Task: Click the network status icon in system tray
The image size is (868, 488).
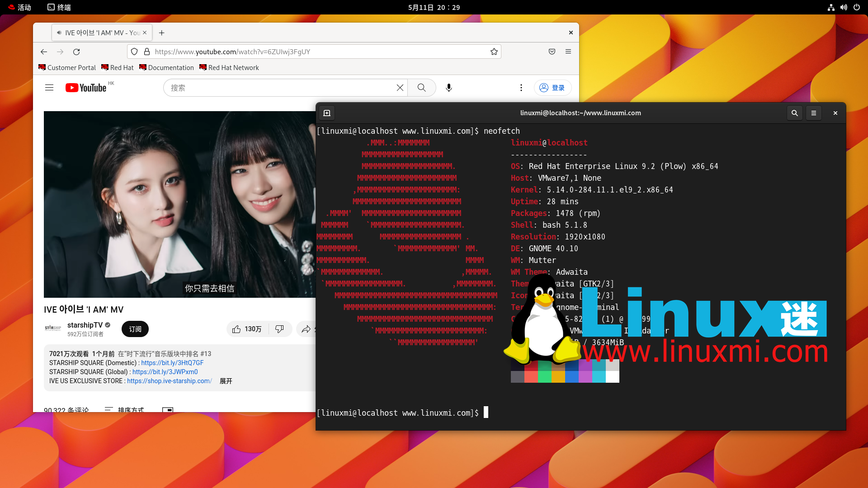Action: [x=831, y=7]
